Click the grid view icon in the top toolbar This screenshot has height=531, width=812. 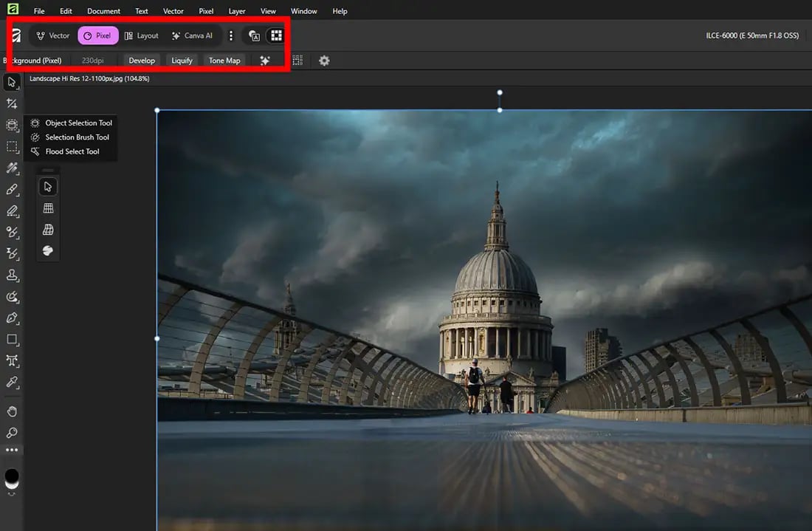(276, 35)
